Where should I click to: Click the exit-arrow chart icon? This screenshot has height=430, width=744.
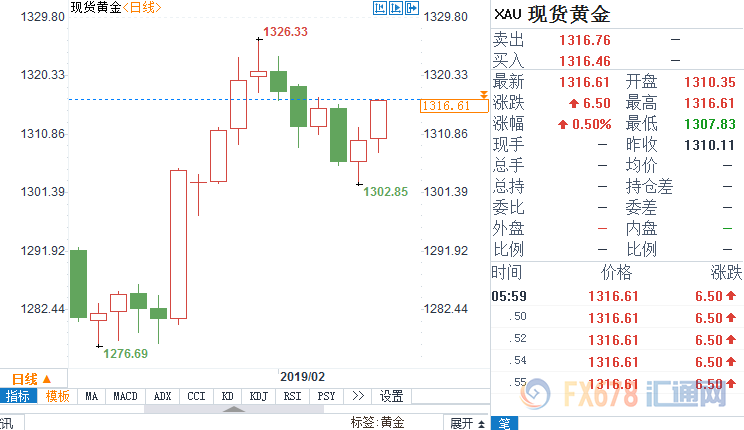[x=413, y=8]
